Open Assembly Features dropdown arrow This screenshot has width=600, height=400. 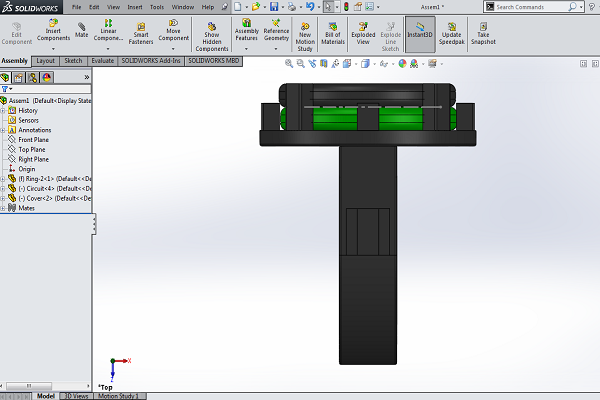[246, 49]
